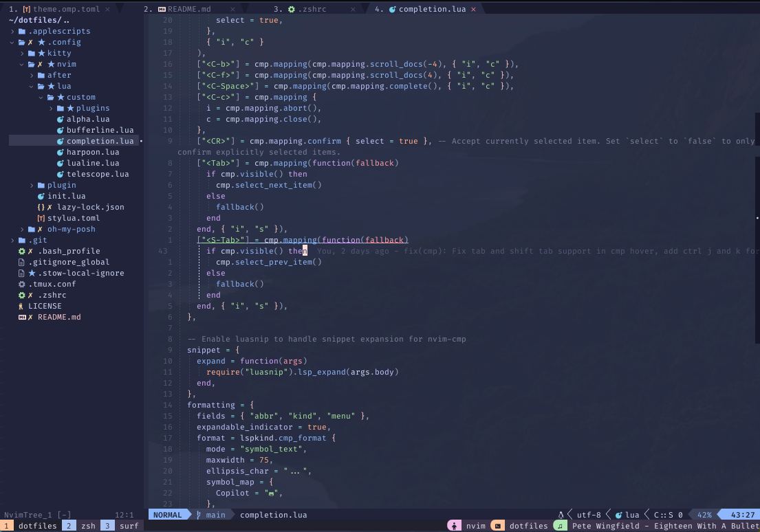Click the kitty folder icon

tap(32, 54)
